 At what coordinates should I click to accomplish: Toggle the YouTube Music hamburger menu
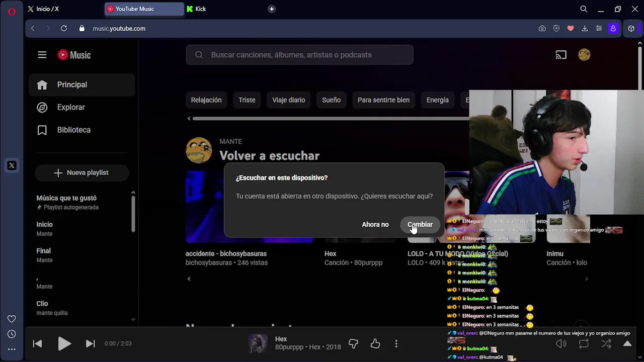42,55
